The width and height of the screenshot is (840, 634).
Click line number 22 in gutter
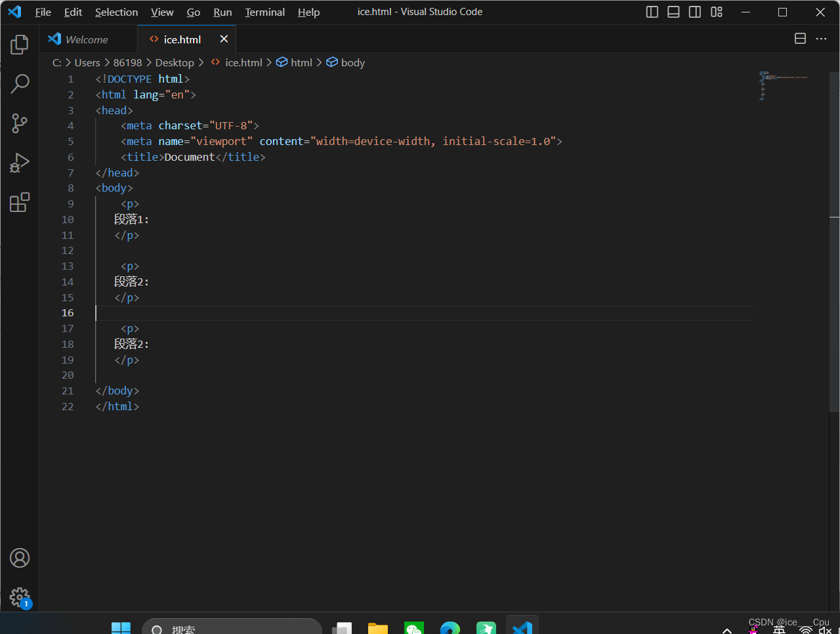pos(68,406)
